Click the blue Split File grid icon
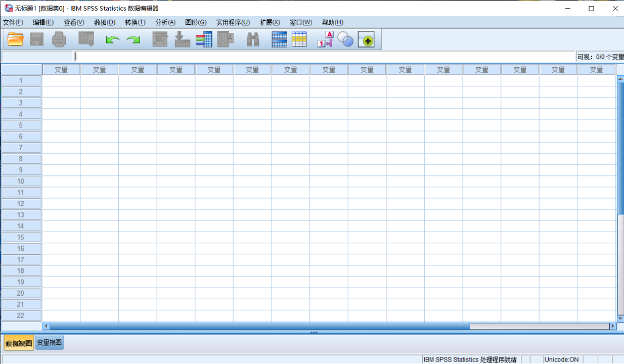624x364 pixels. coord(279,39)
